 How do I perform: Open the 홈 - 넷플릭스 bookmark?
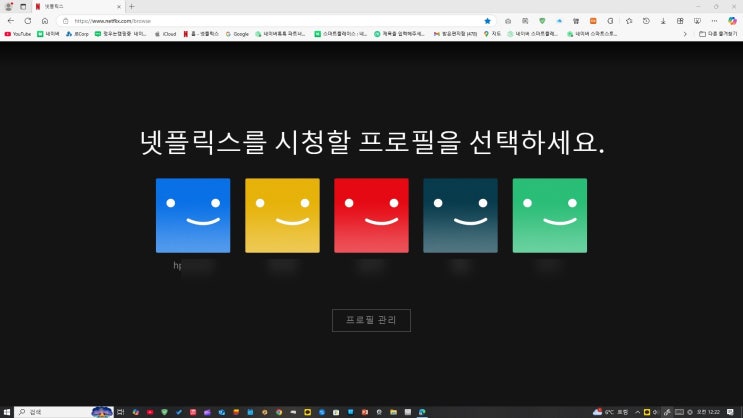pyautogui.click(x=201, y=34)
